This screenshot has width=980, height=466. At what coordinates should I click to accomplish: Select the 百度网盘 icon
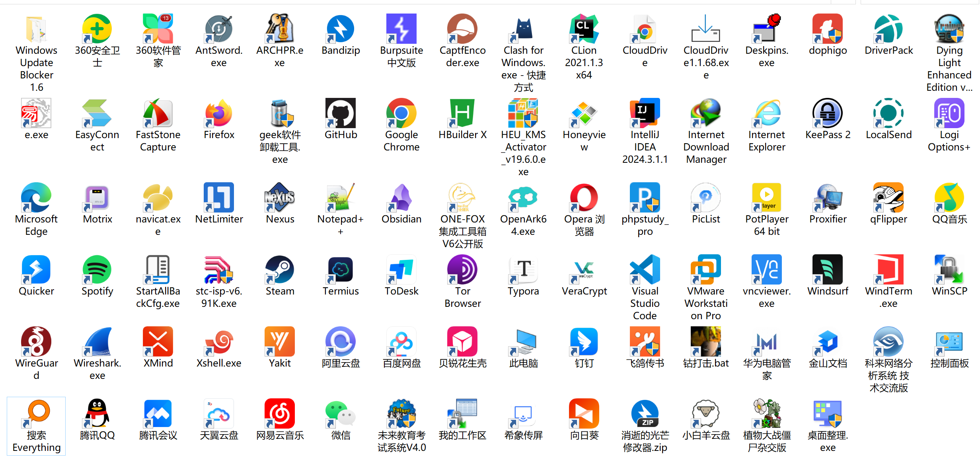point(401,341)
